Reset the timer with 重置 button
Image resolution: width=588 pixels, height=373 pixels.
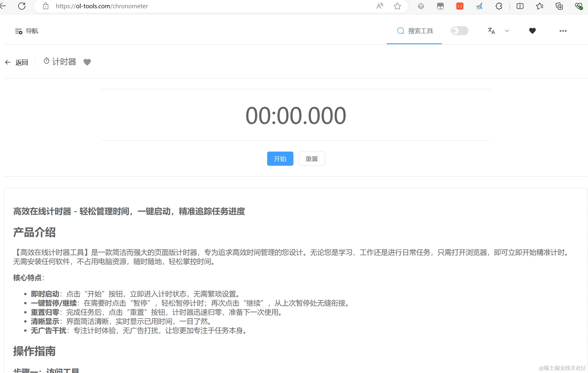[x=312, y=159]
